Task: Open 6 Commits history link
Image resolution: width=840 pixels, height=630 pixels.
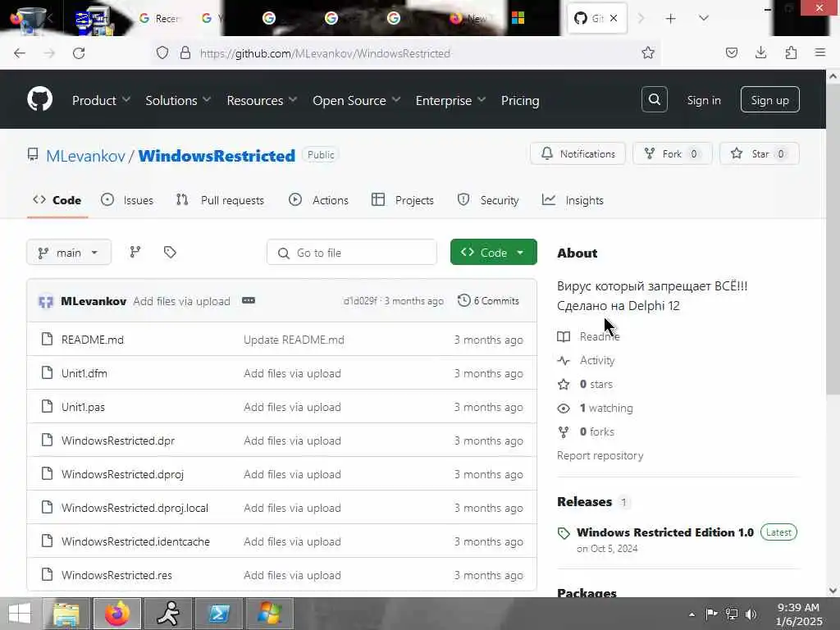Action: pos(488,300)
